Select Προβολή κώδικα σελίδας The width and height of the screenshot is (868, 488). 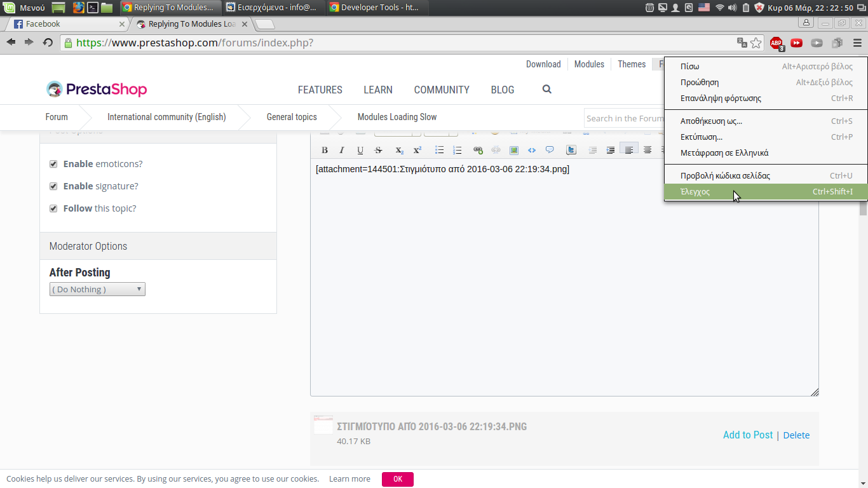click(x=766, y=175)
